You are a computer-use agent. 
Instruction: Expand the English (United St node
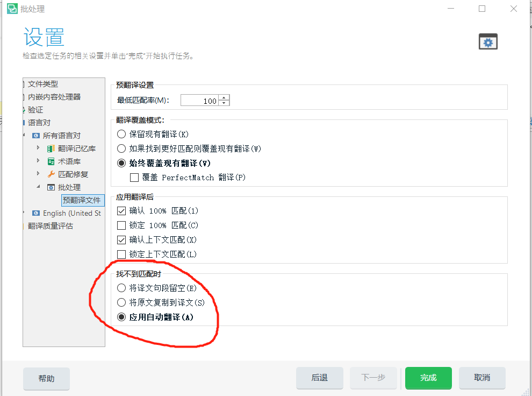tap(24, 213)
